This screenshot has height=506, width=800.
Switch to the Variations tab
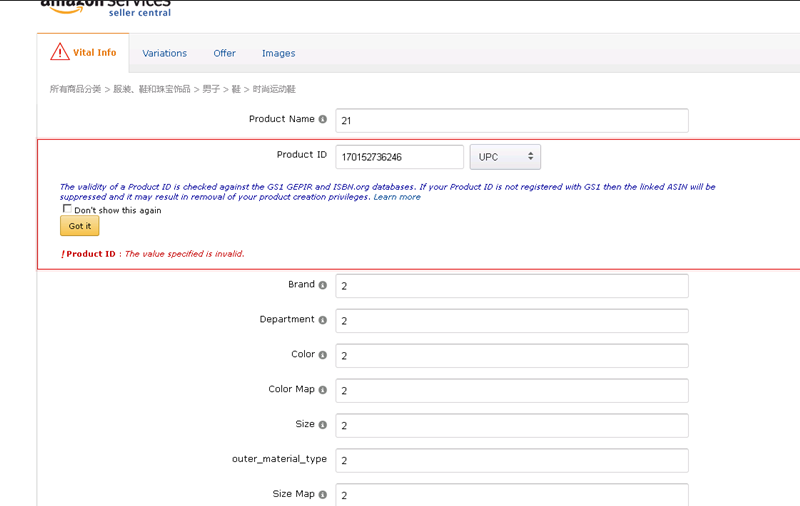pos(164,53)
